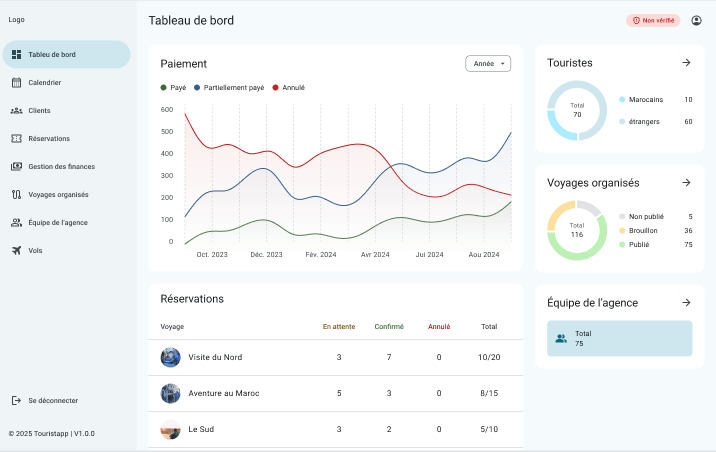
Task: Click the Vols airplane icon
Action: (17, 251)
